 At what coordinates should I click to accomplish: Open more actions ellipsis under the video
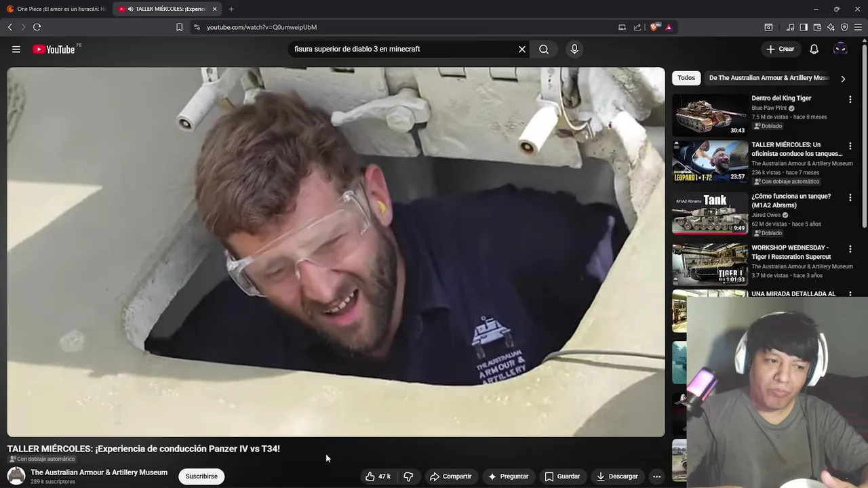(656, 476)
